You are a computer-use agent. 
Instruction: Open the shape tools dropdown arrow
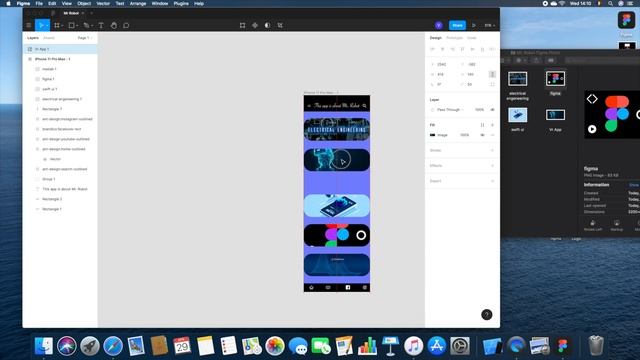[77, 25]
